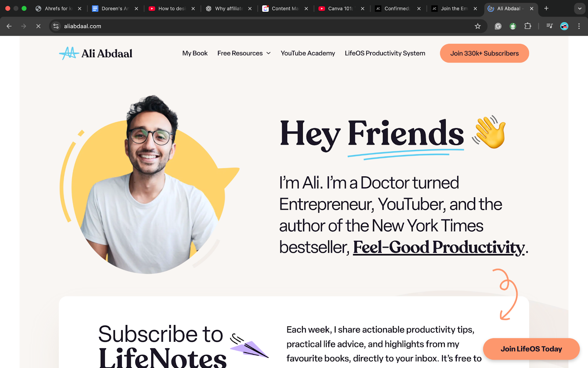This screenshot has height=368, width=588.
Task: Expand the Free Resources dropdown
Action: (x=244, y=53)
